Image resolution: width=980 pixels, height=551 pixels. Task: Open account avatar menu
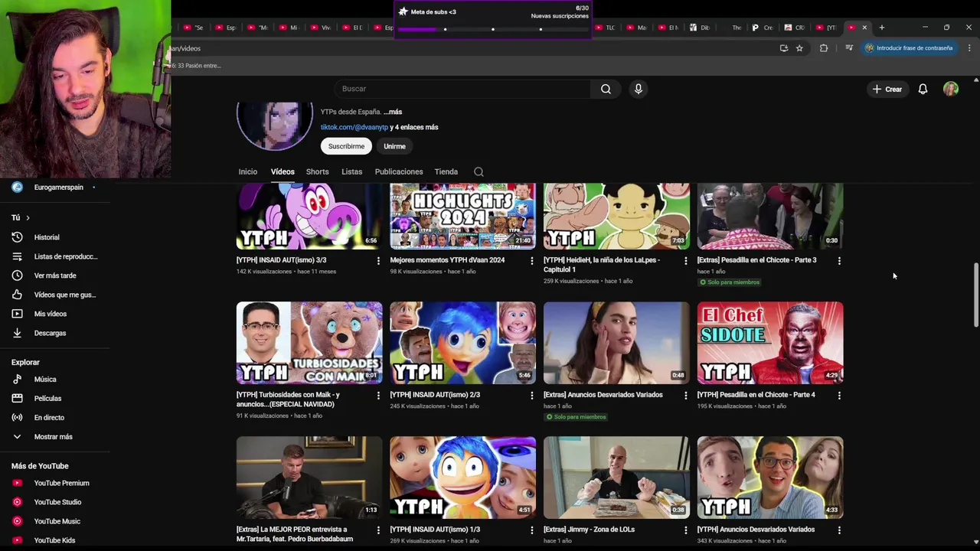tap(951, 89)
